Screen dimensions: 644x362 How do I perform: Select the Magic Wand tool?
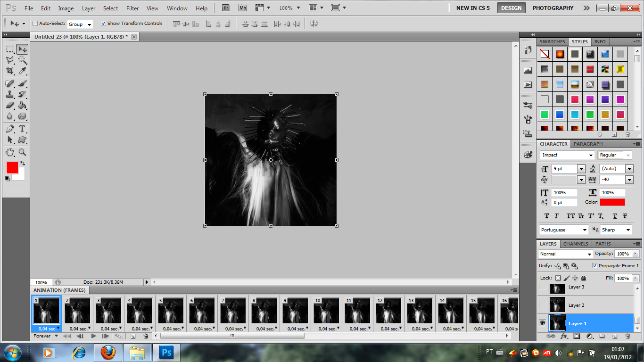[22, 60]
